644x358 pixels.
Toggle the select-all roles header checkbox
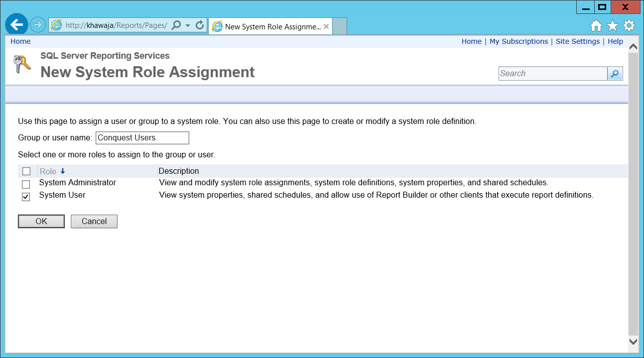pos(26,171)
